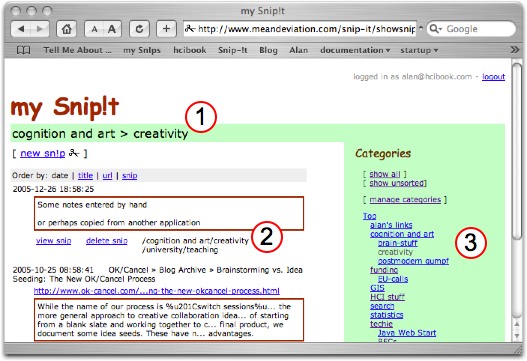Click 'manage categories' link

[x=405, y=200]
